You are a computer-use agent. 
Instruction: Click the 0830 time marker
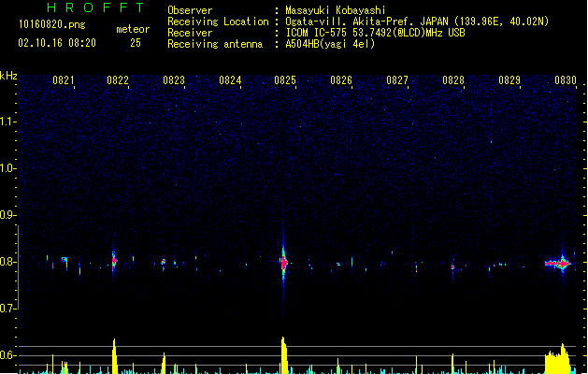566,80
